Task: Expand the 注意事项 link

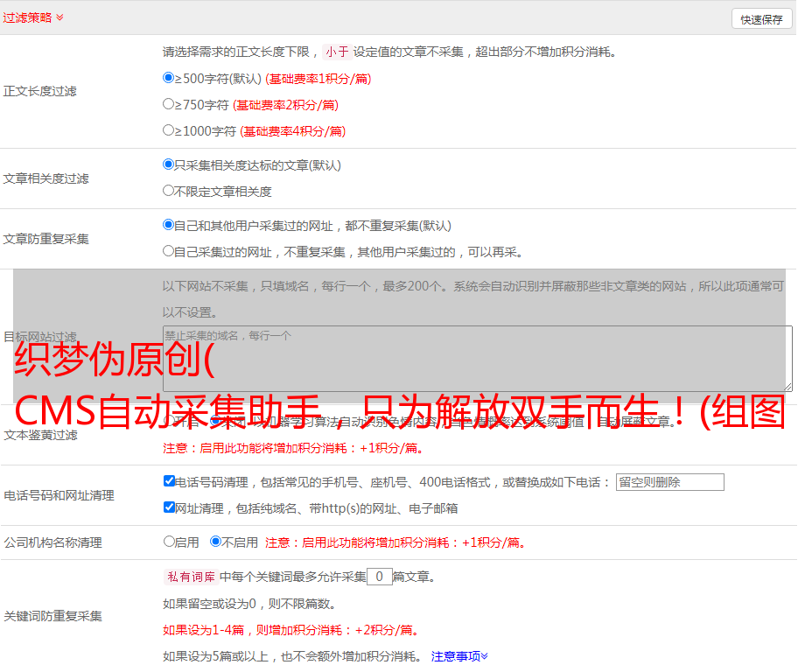Action: click(x=459, y=656)
